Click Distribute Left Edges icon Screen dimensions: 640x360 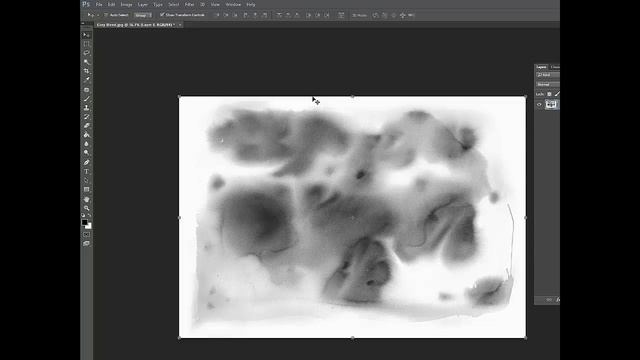coord(309,15)
